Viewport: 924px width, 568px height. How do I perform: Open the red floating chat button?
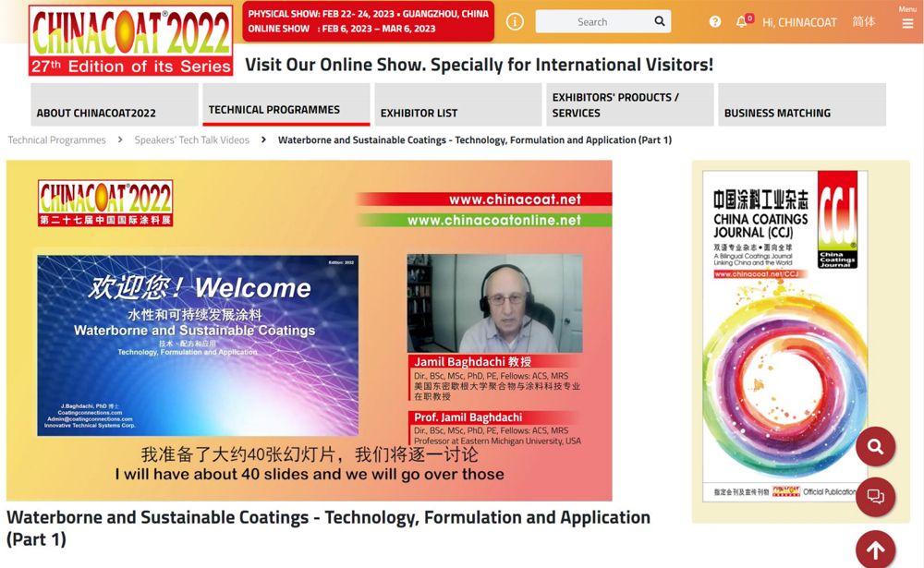pyautogui.click(x=875, y=497)
